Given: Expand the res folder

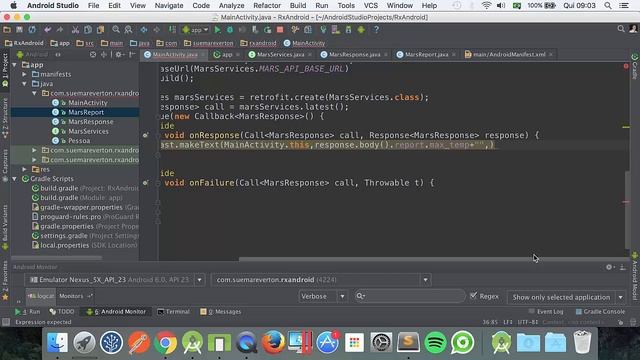Looking at the screenshot, I should [x=24, y=169].
